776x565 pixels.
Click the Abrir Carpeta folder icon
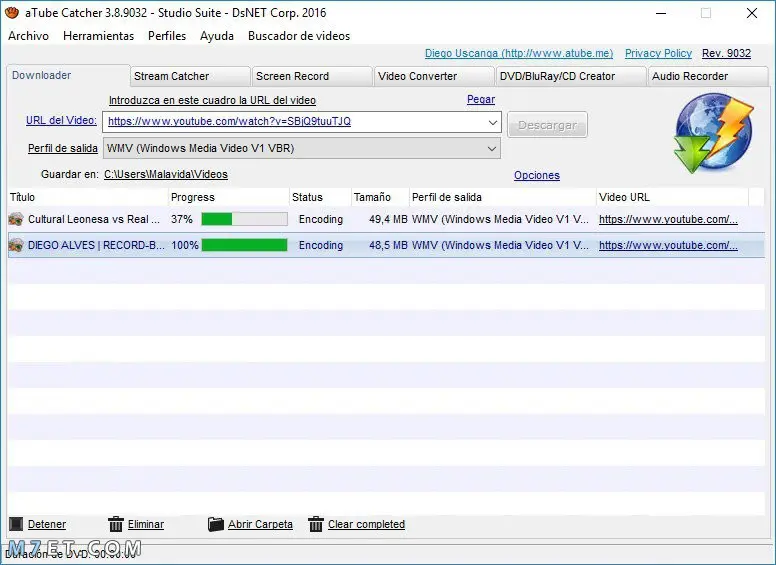216,524
